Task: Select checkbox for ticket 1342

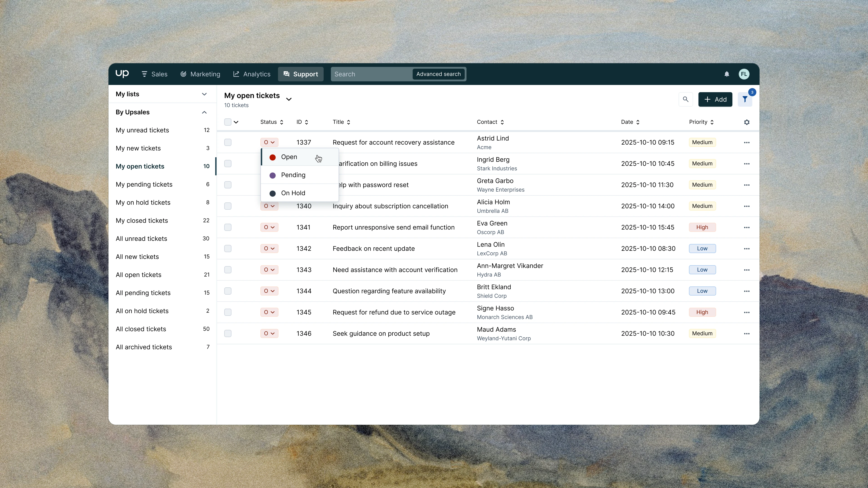Action: pyautogui.click(x=228, y=249)
